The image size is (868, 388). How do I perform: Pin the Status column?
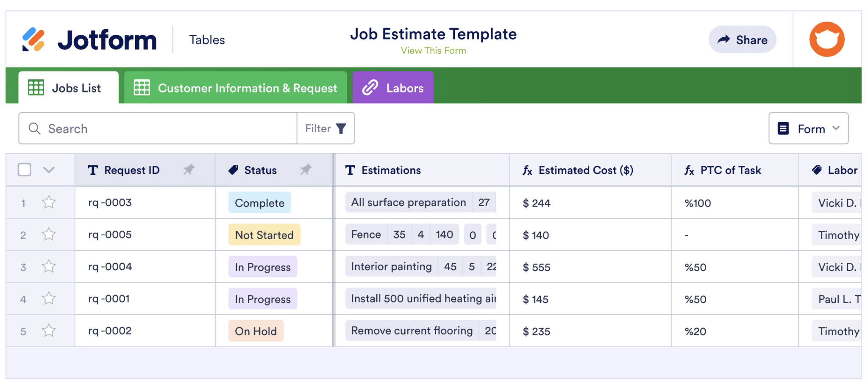pos(306,170)
